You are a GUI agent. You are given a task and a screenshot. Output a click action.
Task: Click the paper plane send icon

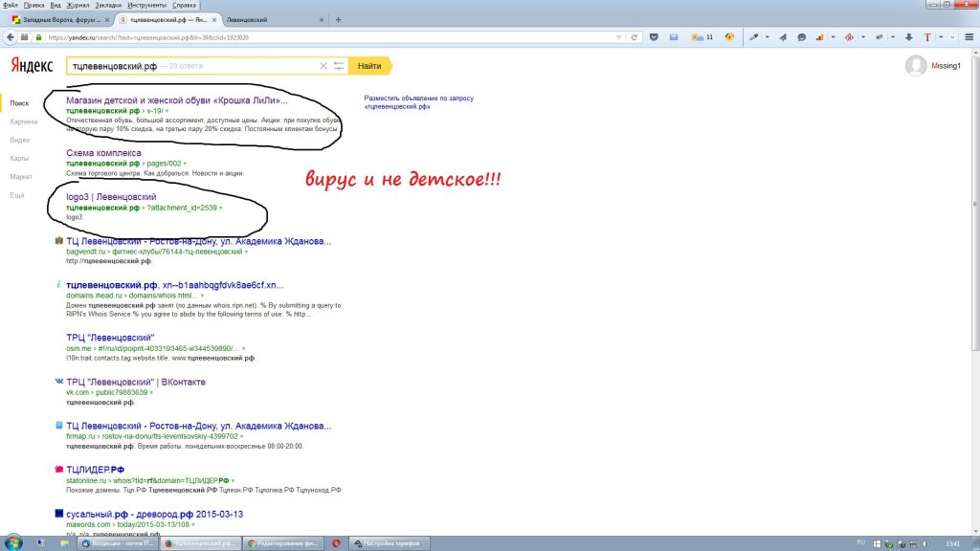(783, 37)
